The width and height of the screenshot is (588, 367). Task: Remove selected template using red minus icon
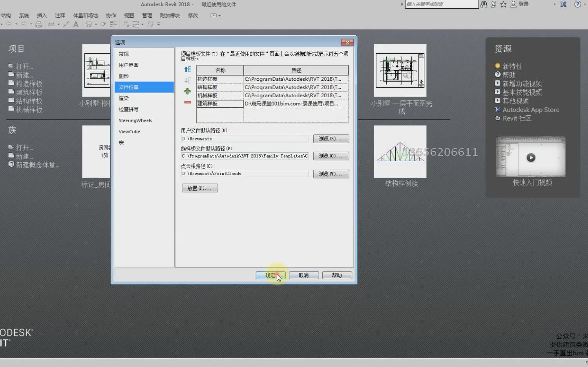coord(187,103)
